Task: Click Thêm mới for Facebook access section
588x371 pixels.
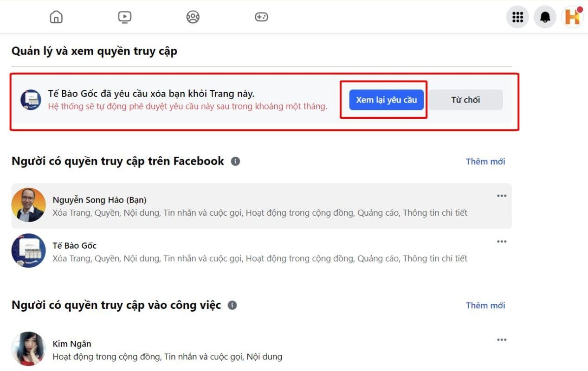Action: coord(485,161)
